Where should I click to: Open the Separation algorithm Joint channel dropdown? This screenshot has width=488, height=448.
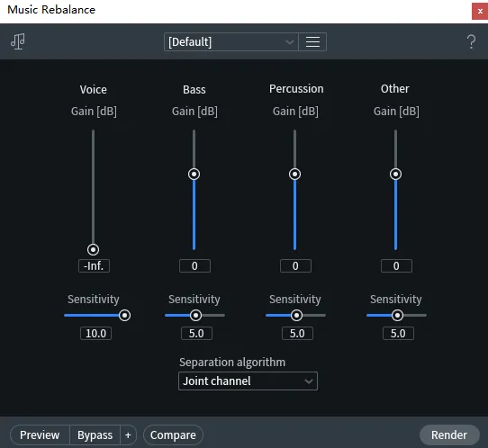click(x=248, y=381)
